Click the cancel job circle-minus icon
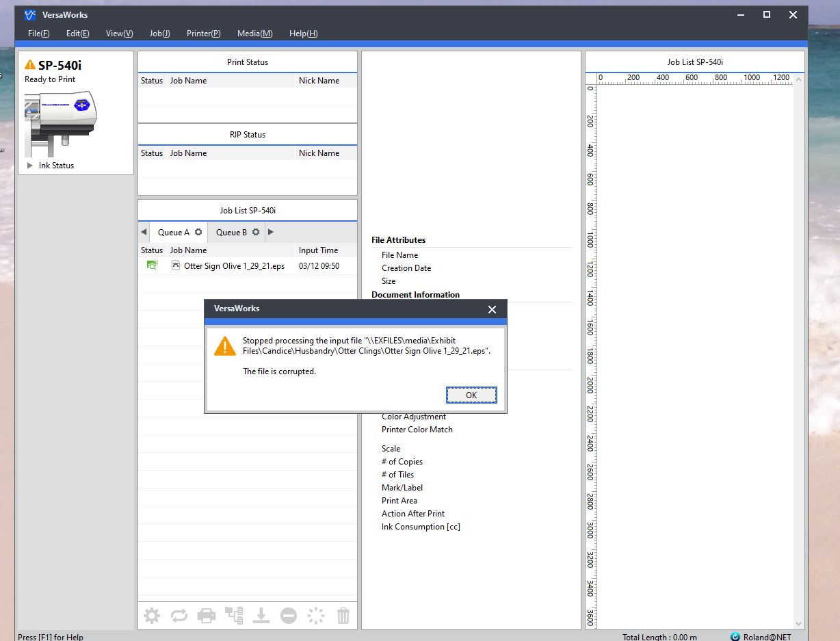The image size is (840, 641). (289, 616)
